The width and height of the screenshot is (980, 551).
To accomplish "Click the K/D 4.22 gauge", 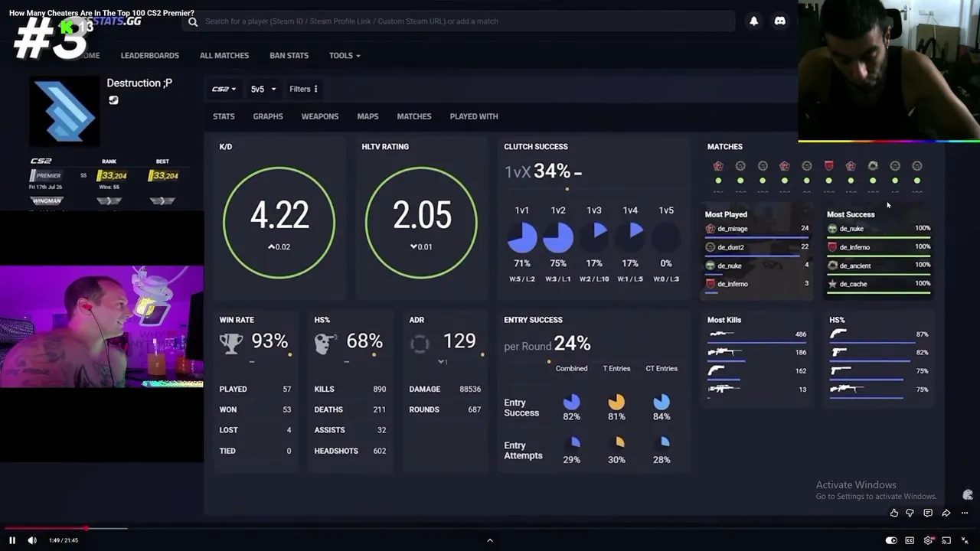I will pyautogui.click(x=279, y=222).
